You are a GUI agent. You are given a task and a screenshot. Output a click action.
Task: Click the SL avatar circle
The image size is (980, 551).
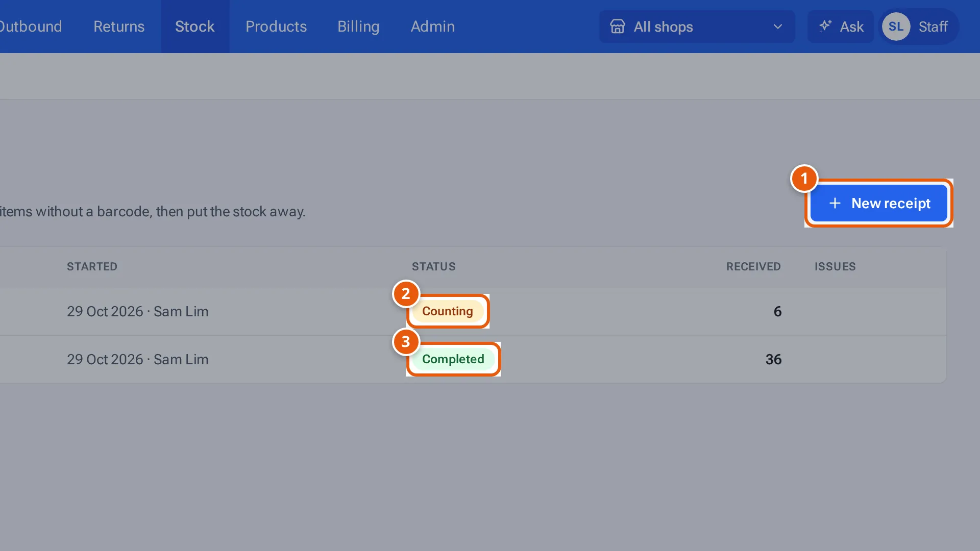[896, 27]
